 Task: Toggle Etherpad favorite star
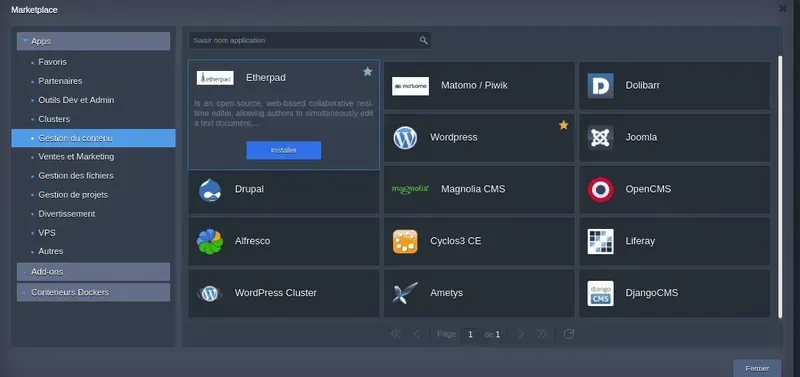click(367, 71)
